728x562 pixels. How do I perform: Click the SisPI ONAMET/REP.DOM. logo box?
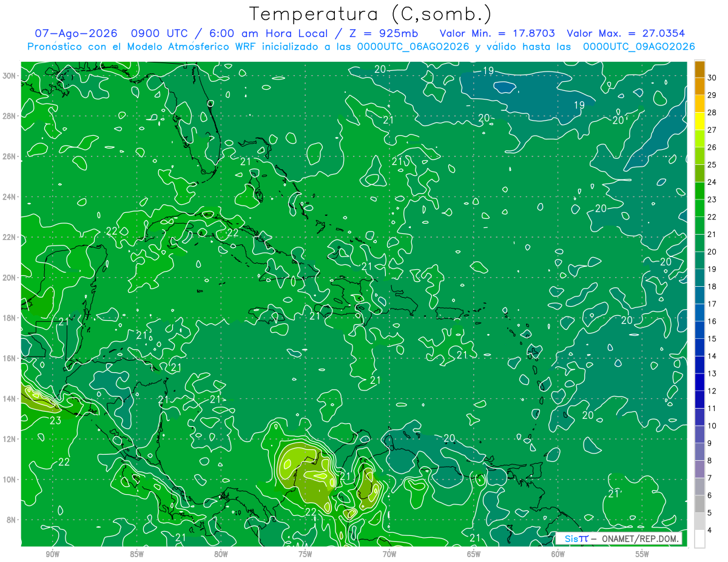point(618,538)
